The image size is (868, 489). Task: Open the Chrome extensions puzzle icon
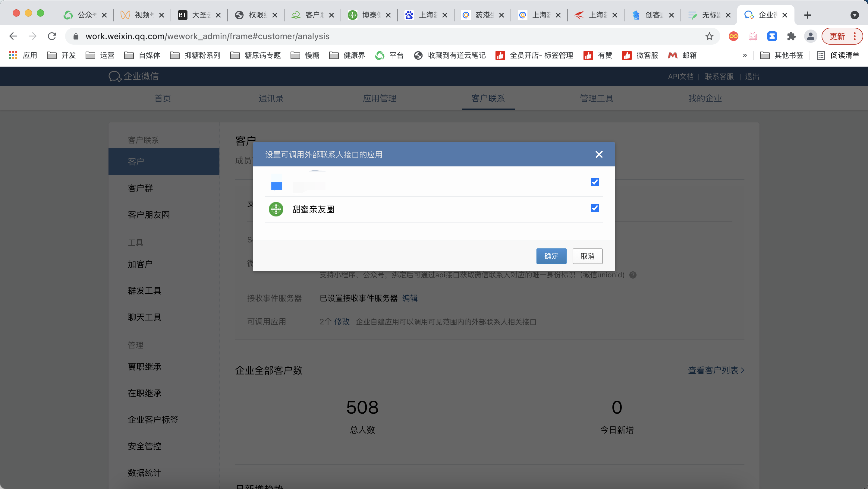point(791,36)
